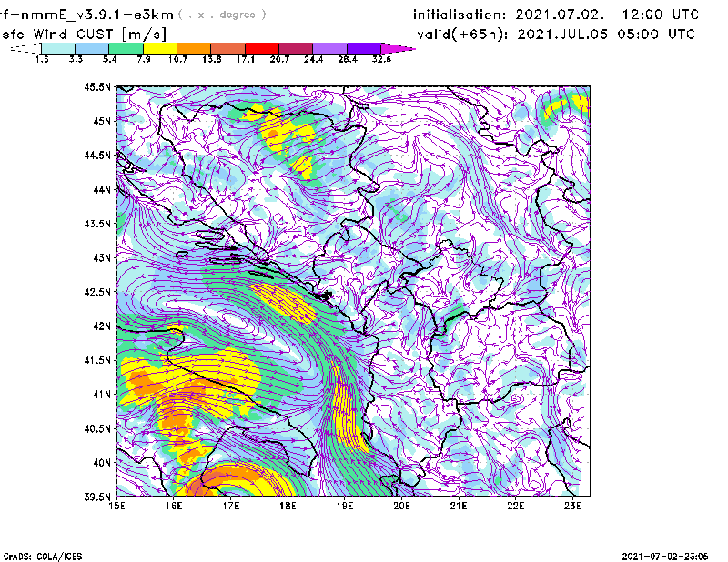
Task: Click the '23E' longitude axis label
Action: point(572,506)
